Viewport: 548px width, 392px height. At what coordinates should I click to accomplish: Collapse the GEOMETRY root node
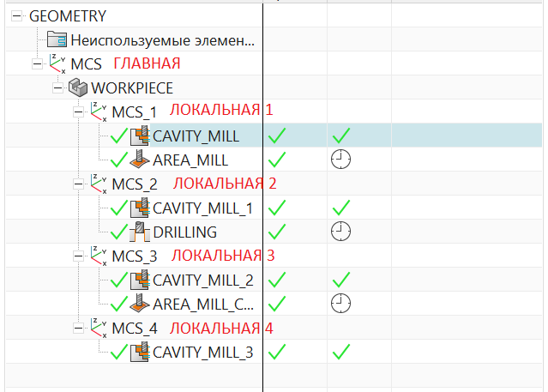[x=16, y=15]
